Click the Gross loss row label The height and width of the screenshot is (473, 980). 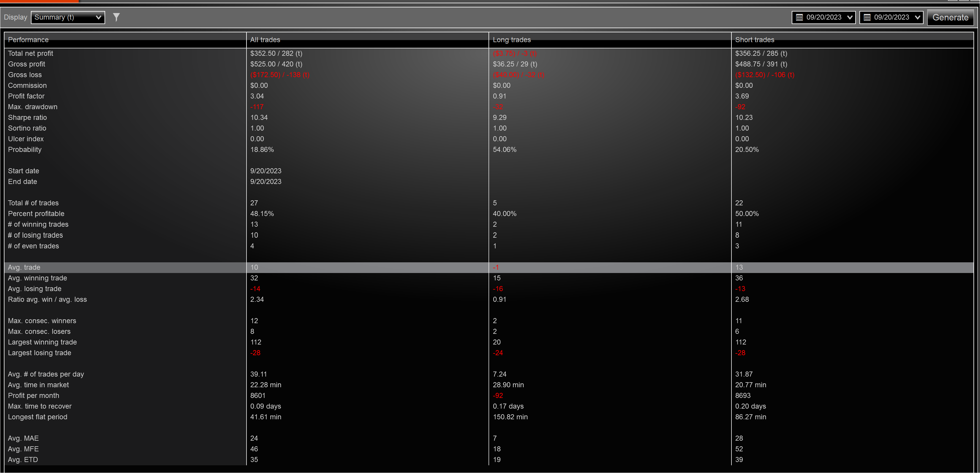(x=25, y=75)
